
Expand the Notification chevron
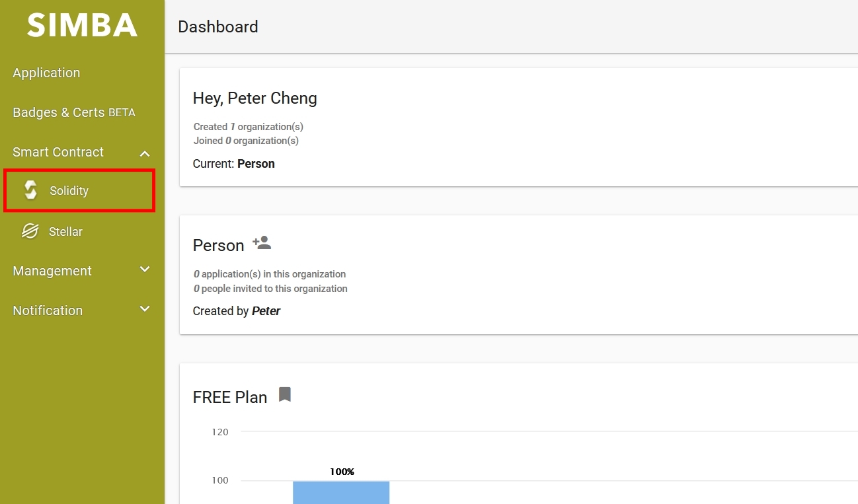click(145, 308)
